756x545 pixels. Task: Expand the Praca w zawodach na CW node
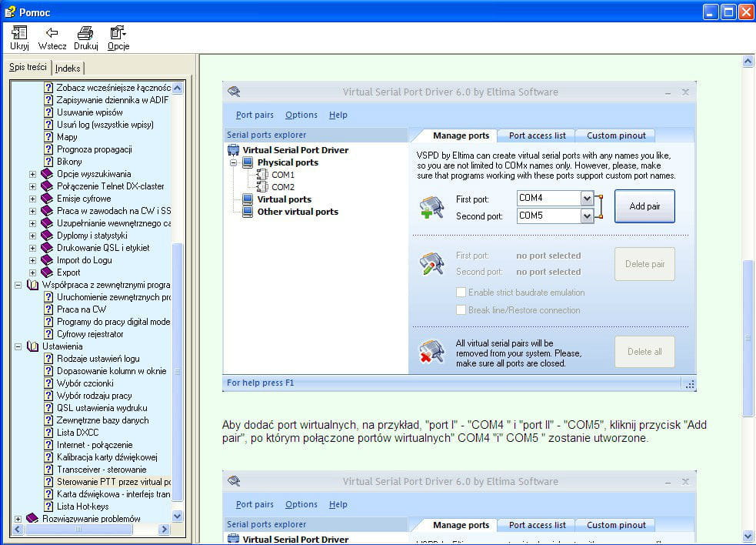[32, 211]
